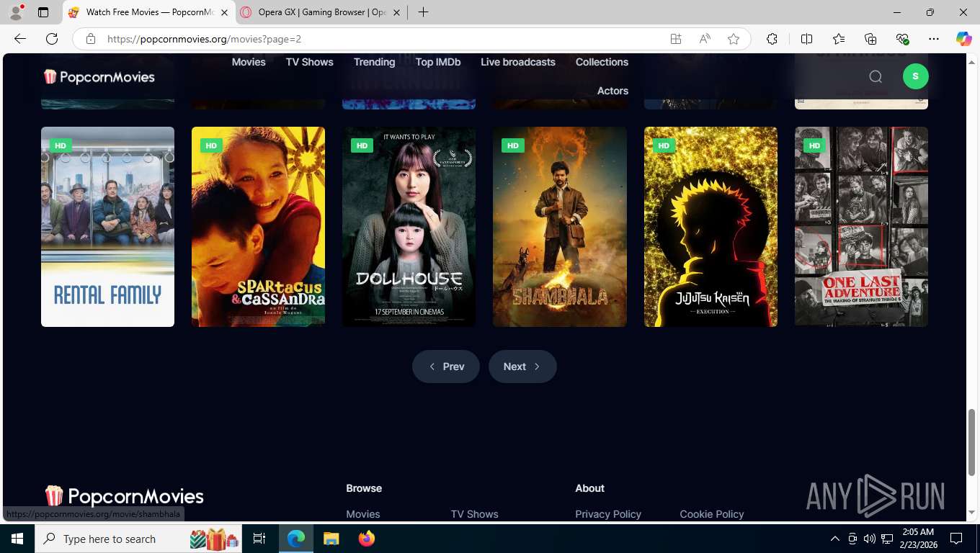
Task: Open Browser essentials heart icon
Action: [x=902, y=39]
